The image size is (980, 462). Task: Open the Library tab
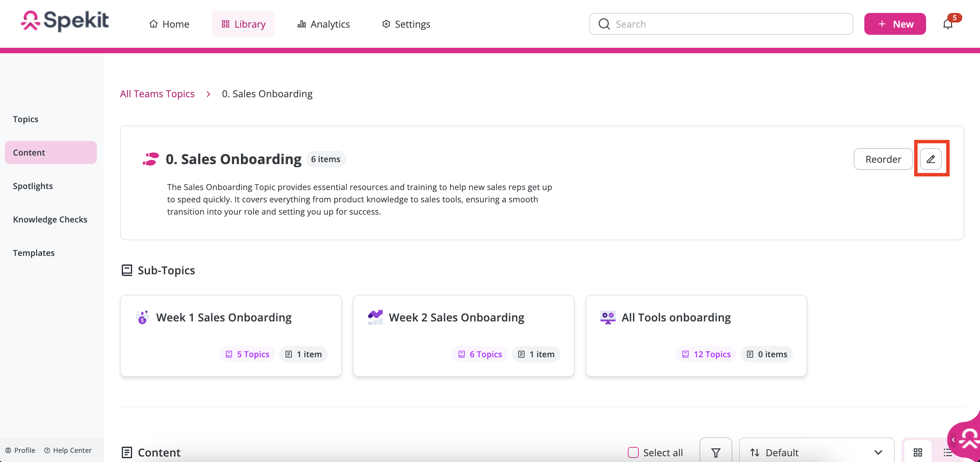click(x=243, y=24)
